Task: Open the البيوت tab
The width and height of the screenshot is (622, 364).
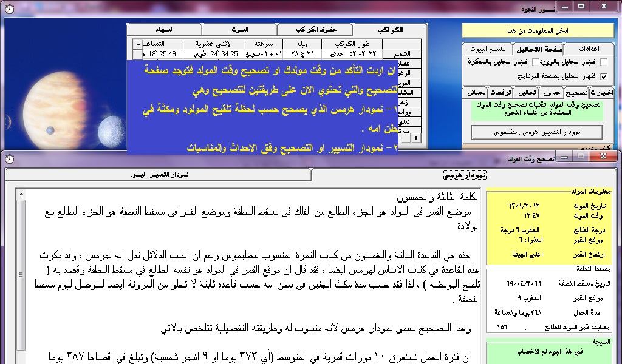Action: 239,30
